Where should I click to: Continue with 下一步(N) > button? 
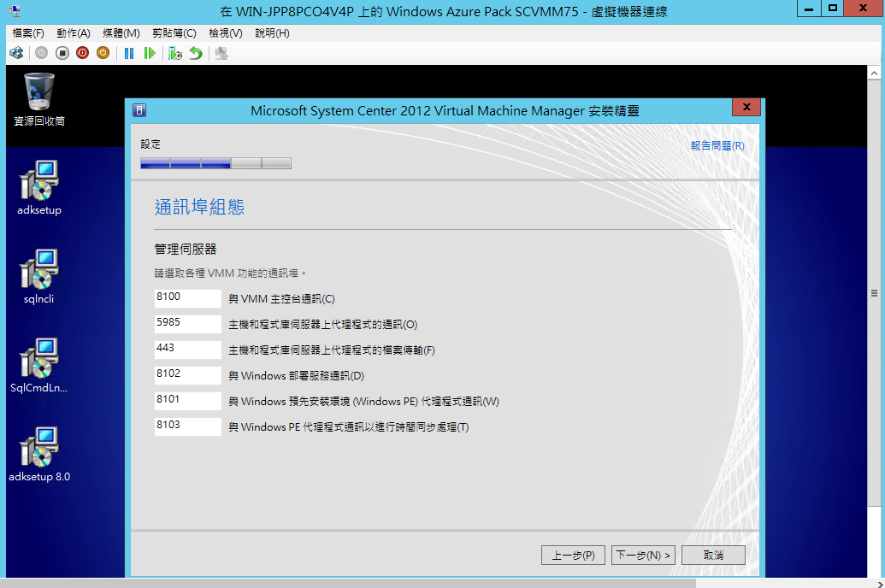click(643, 556)
